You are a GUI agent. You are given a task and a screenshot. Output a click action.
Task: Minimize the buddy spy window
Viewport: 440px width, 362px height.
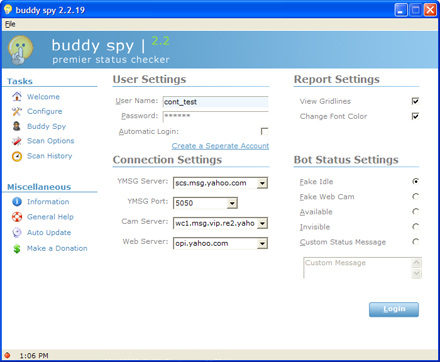pyautogui.click(x=401, y=10)
